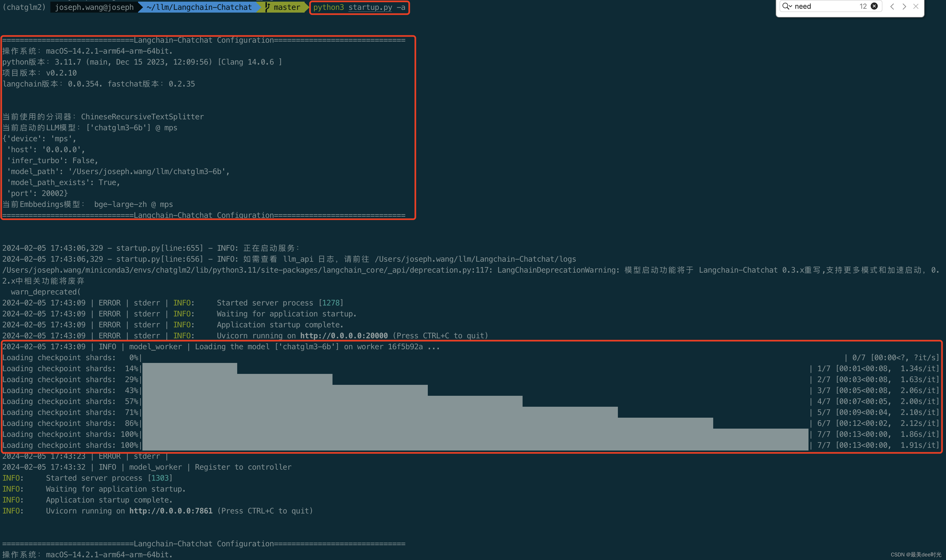Click the "'device': 'mps'" line
The height and width of the screenshot is (560, 946).
click(x=39, y=138)
